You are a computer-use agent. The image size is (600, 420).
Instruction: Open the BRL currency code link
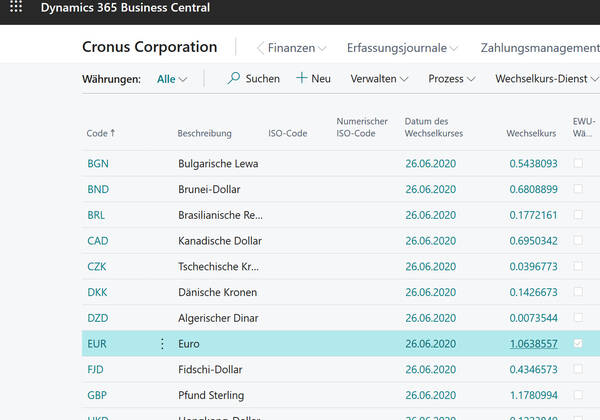click(96, 215)
